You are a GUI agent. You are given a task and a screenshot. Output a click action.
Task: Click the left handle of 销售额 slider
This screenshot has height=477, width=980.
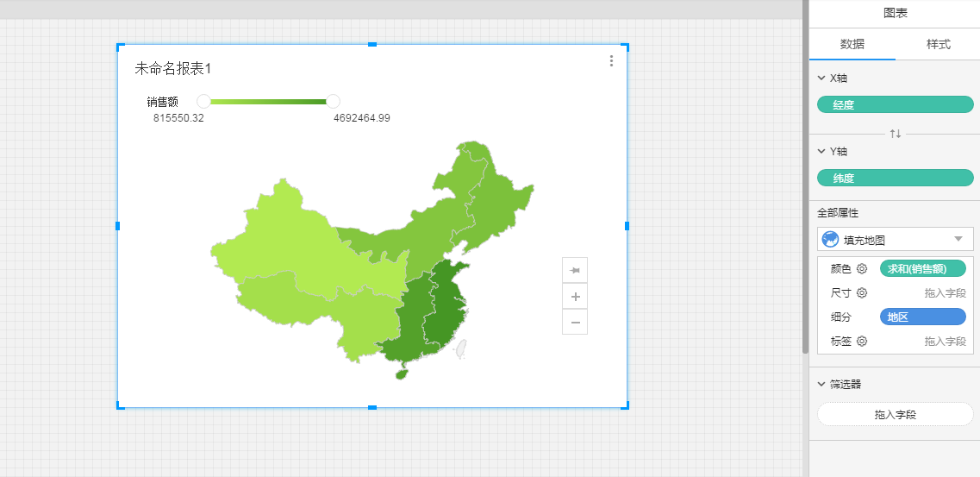[203, 101]
